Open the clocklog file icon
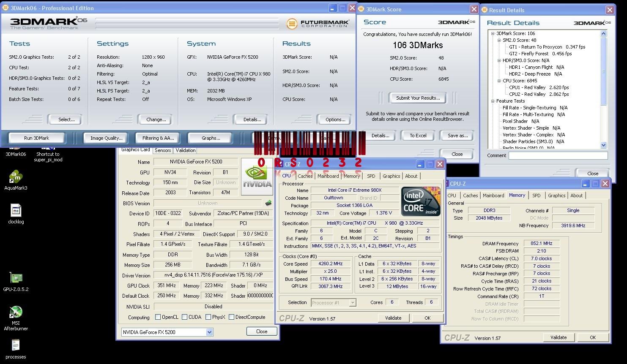Image resolution: width=627 pixels, height=364 pixels. click(16, 214)
